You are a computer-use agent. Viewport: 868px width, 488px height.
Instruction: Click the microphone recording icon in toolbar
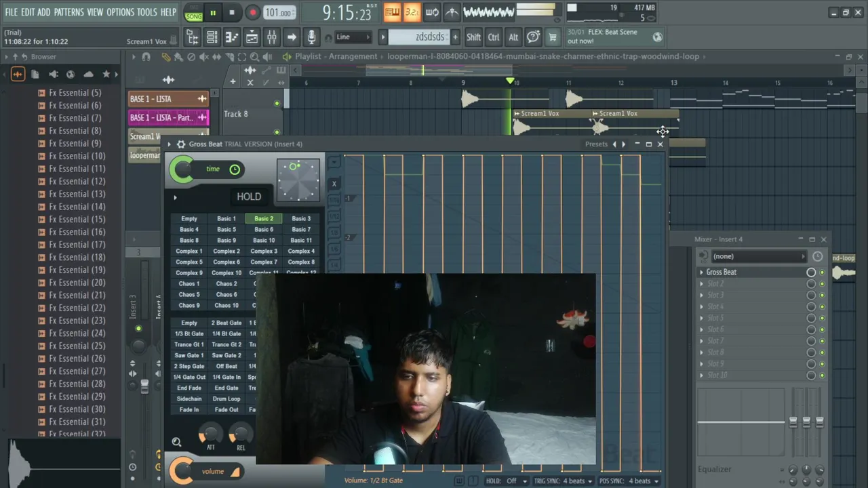tap(311, 37)
